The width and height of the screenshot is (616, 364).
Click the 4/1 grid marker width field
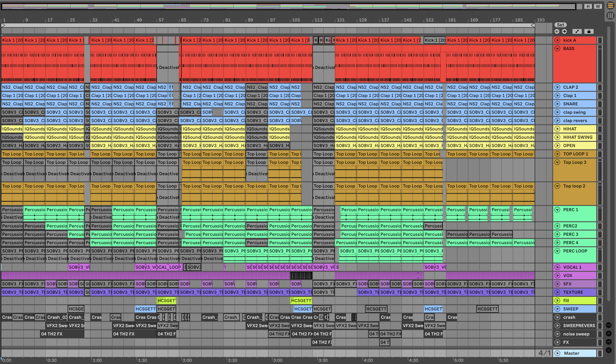(544, 353)
